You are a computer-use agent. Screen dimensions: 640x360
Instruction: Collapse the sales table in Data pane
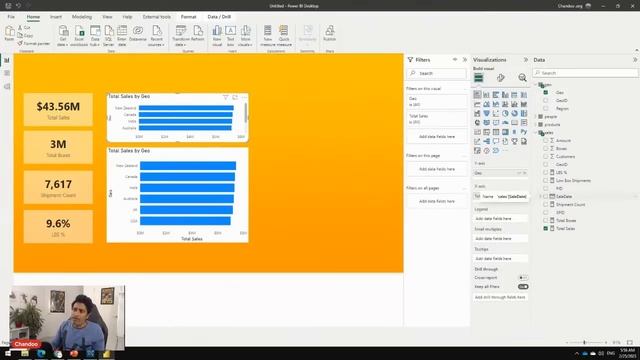click(536, 133)
